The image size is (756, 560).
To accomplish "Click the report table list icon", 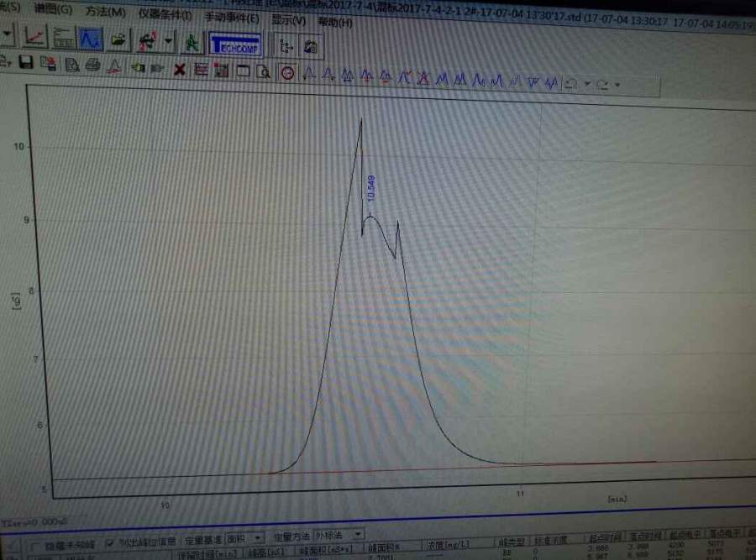I will point(63,38).
